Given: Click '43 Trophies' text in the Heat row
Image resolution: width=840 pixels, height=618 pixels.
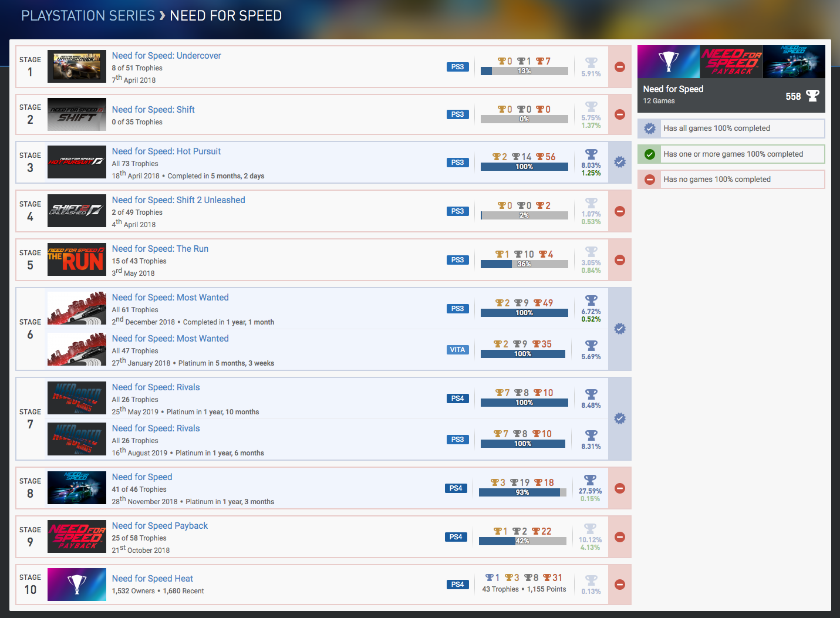Looking at the screenshot, I should tap(501, 589).
